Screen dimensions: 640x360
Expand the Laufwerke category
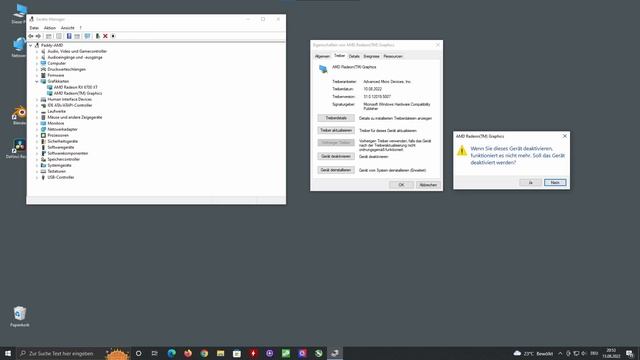pos(37,111)
